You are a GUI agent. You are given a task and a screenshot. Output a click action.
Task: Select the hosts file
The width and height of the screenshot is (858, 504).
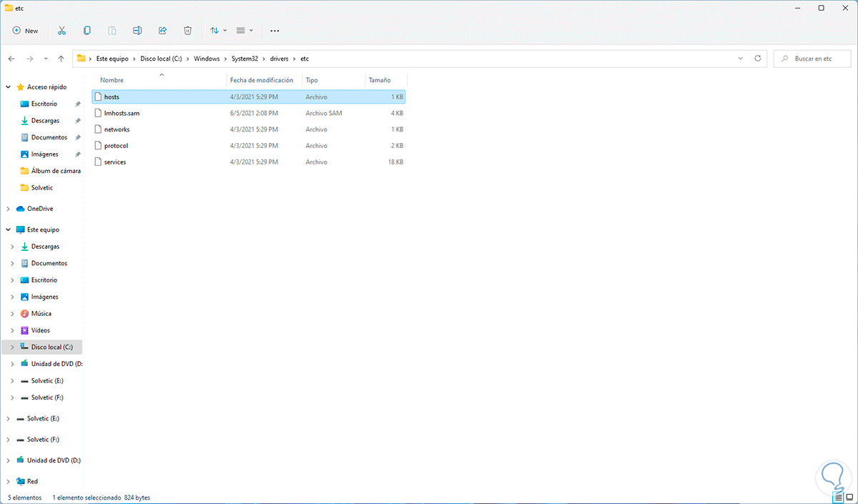coord(249,97)
